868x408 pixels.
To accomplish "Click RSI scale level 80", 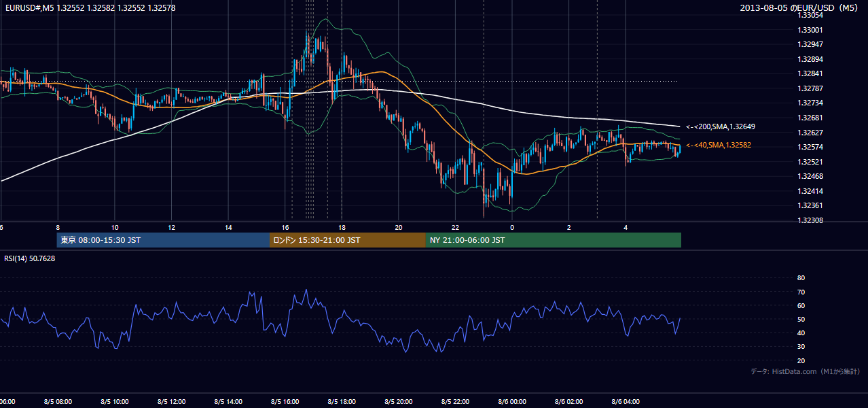I will [x=801, y=278].
